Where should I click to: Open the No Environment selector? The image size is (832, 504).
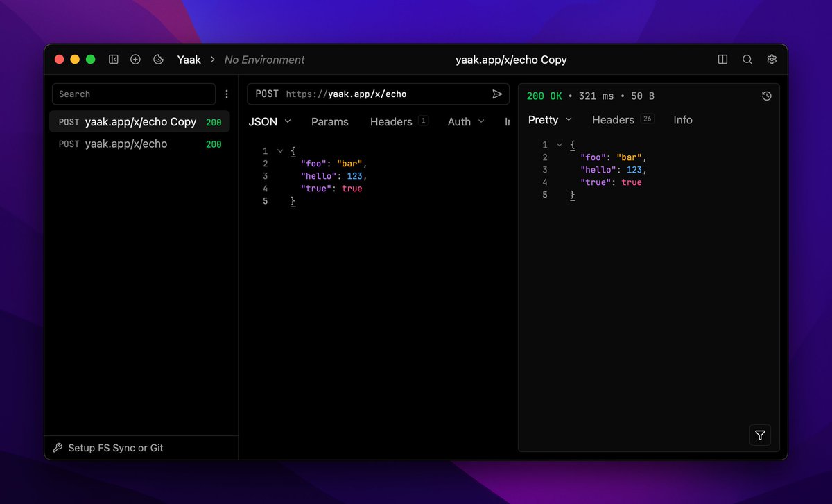[264, 60]
